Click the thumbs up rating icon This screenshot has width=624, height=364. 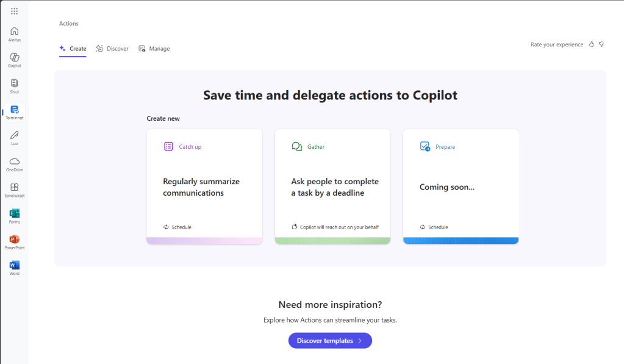click(x=592, y=45)
